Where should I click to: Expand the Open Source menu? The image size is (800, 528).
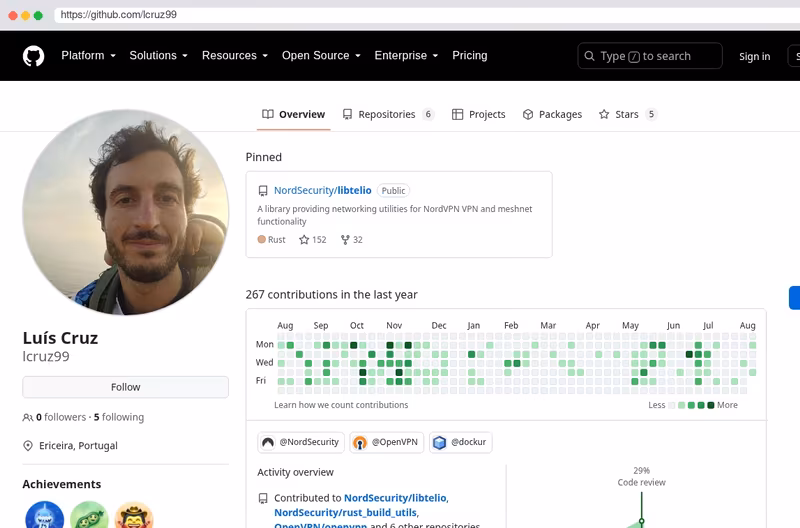click(x=321, y=56)
